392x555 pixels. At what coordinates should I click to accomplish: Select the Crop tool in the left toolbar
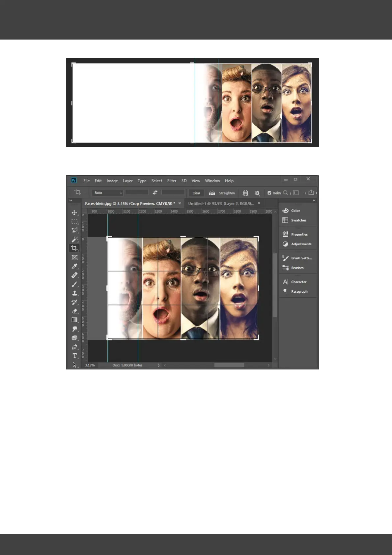point(74,248)
